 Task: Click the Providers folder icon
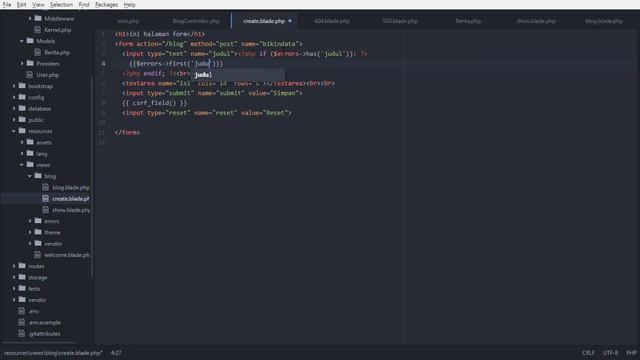pos(30,63)
